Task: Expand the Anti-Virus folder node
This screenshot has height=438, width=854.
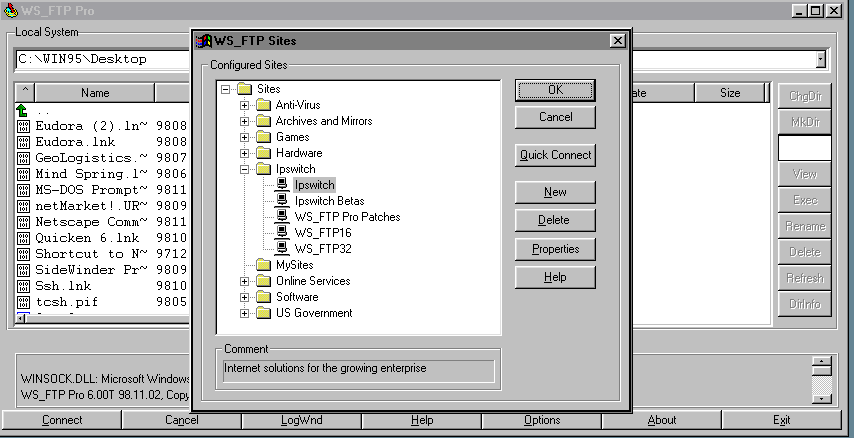Action: (x=245, y=105)
